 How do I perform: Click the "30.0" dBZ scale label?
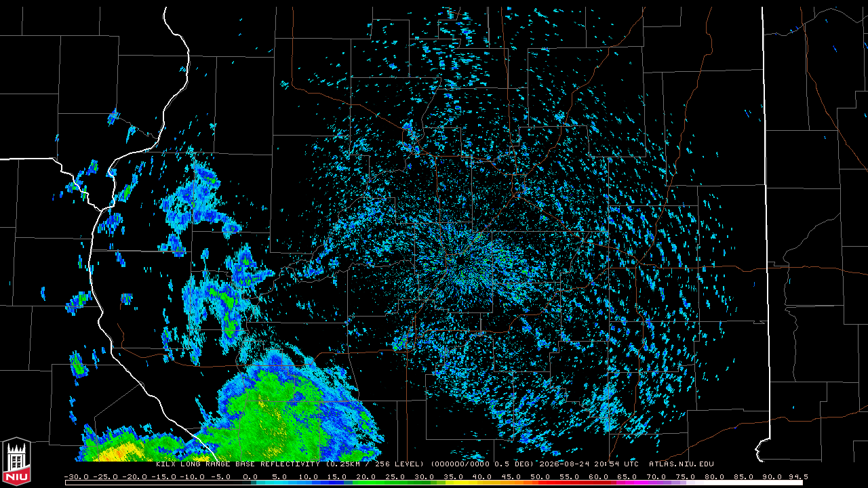(x=425, y=476)
